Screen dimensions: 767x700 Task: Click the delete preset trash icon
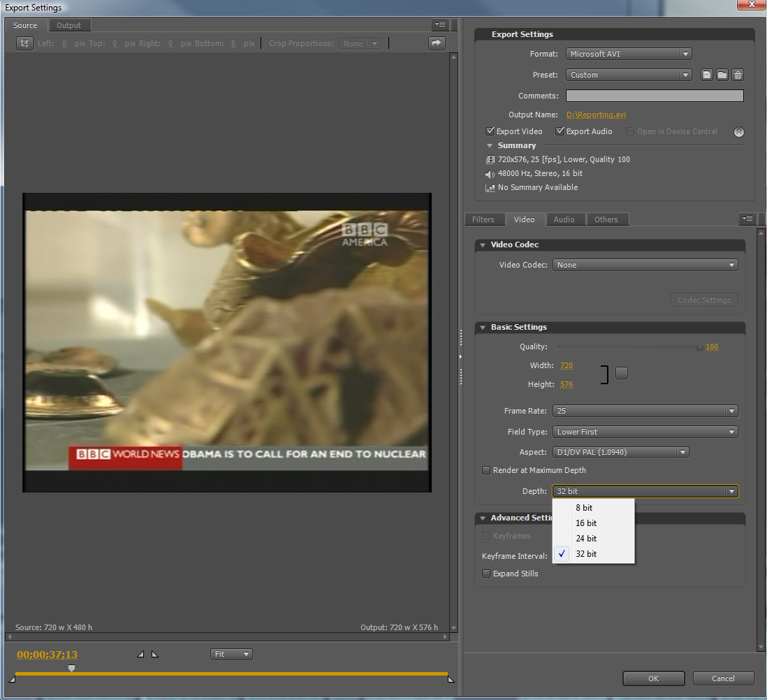click(x=738, y=75)
